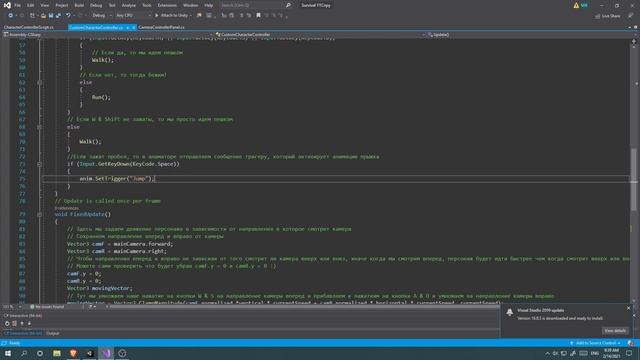The width and height of the screenshot is (640, 360).
Task: Open the Extensions menu
Action: click(x=167, y=5)
